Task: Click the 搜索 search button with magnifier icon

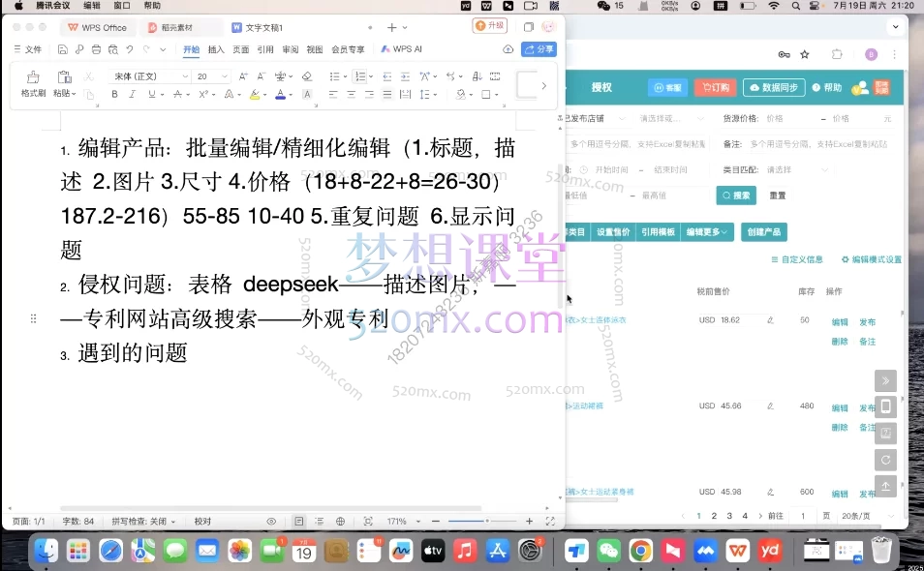Action: (x=736, y=195)
